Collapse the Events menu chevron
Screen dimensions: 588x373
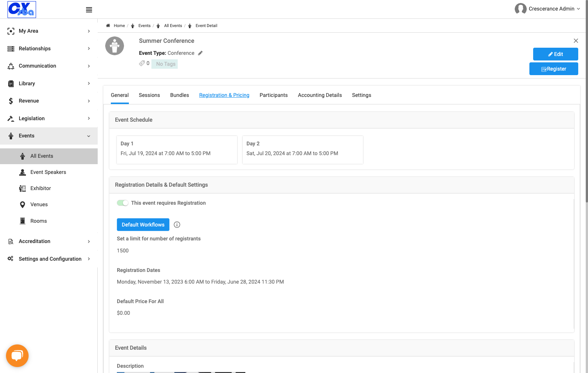pyautogui.click(x=89, y=136)
